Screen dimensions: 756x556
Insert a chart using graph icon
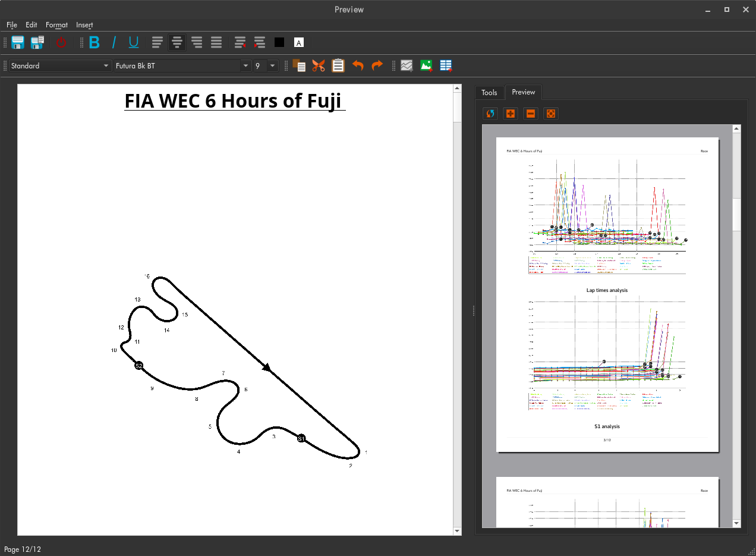point(407,65)
